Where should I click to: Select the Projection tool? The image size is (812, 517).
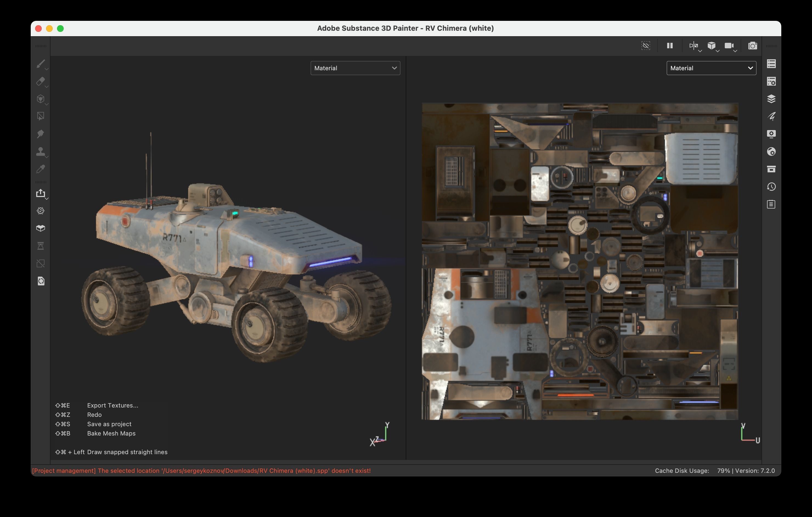pyautogui.click(x=41, y=99)
